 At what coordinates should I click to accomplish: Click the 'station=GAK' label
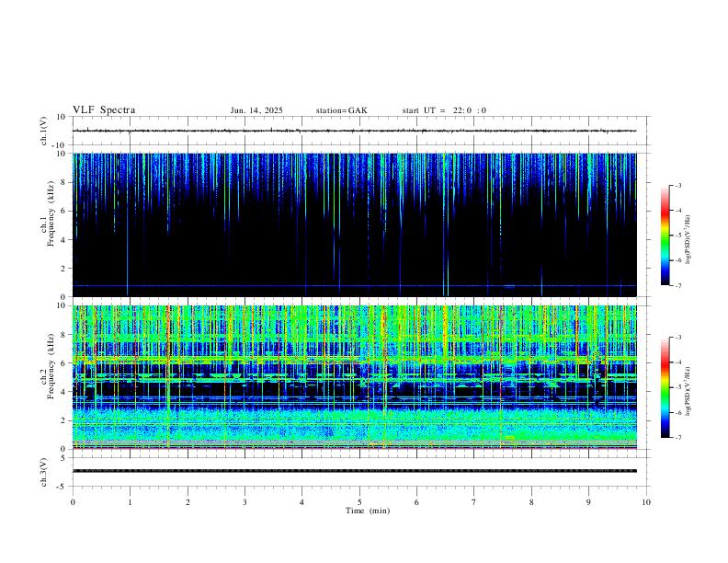coord(341,110)
